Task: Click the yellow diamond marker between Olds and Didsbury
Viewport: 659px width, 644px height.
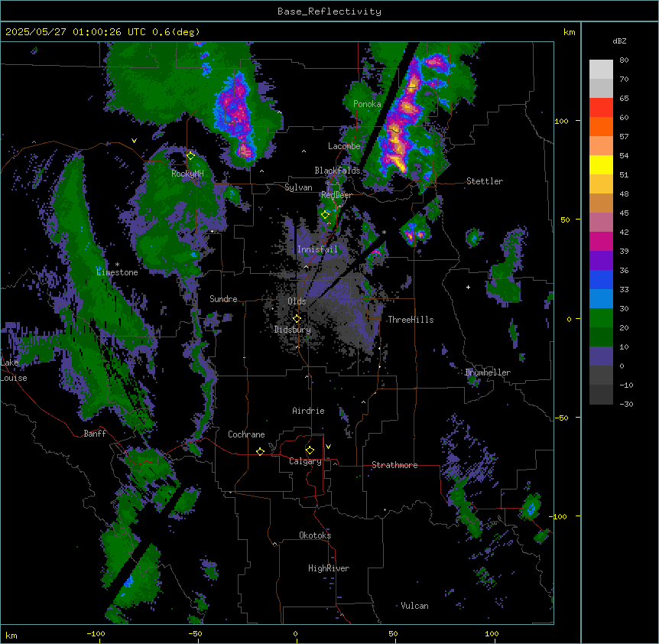Action: (297, 319)
